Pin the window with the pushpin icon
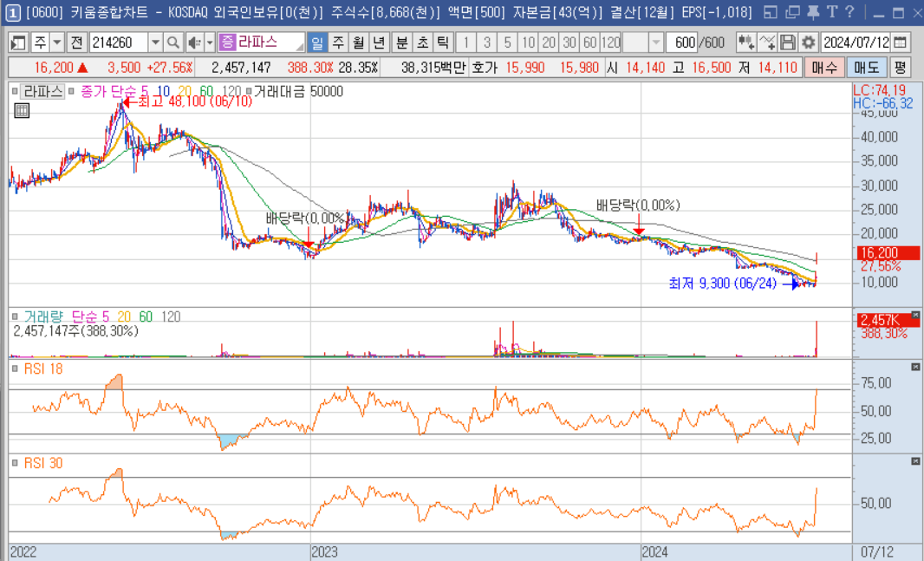Image resolution: width=924 pixels, height=561 pixels. (x=813, y=12)
